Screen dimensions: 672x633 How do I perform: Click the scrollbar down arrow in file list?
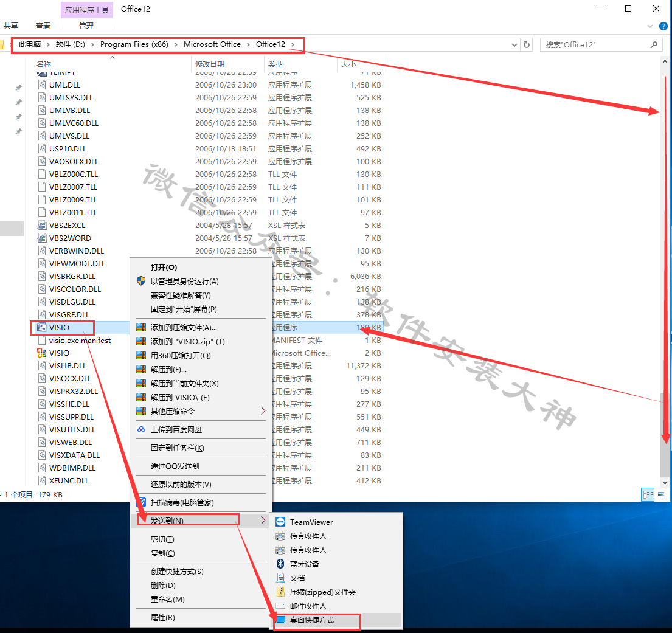(665, 482)
